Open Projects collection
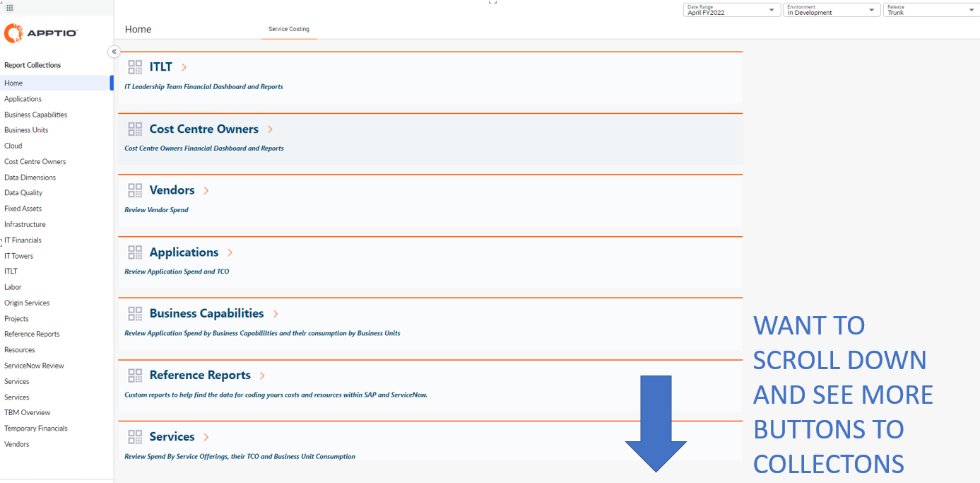This screenshot has height=483, width=980. (16, 319)
